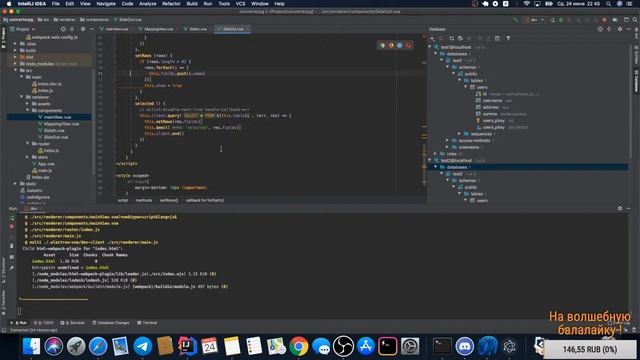Select webpack.web.config.js file
Viewport: 640px width, 360px height.
(x=51, y=37)
